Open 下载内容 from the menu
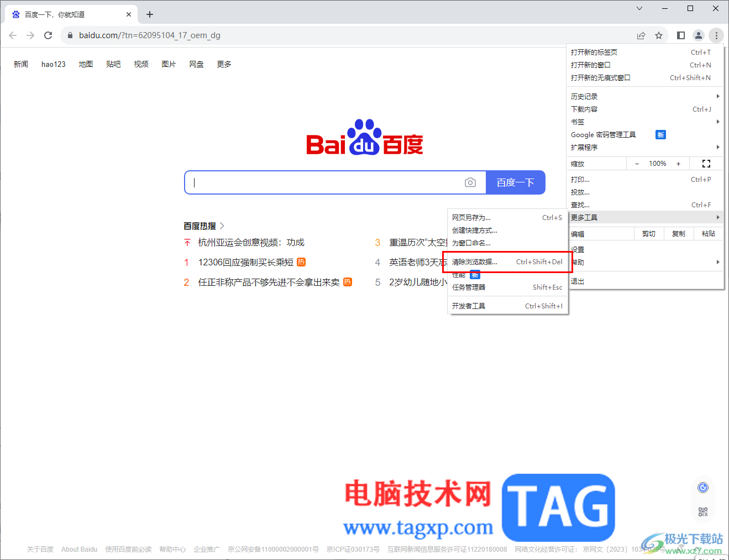The width and height of the screenshot is (729, 560). 646,109
